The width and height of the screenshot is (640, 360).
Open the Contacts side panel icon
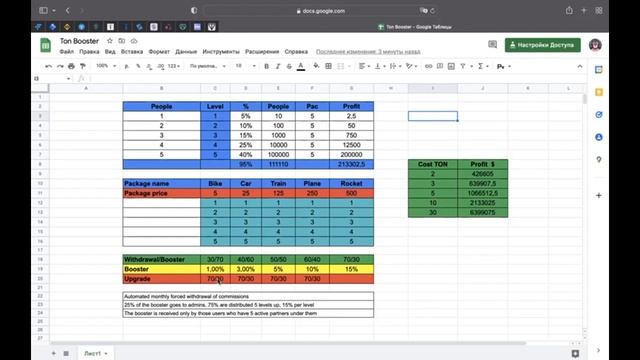(x=599, y=137)
